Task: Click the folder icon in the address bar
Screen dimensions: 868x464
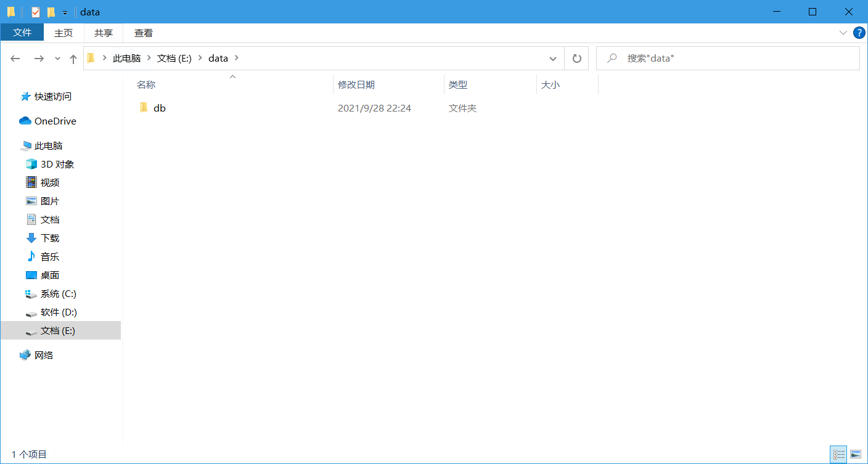Action: pos(91,59)
